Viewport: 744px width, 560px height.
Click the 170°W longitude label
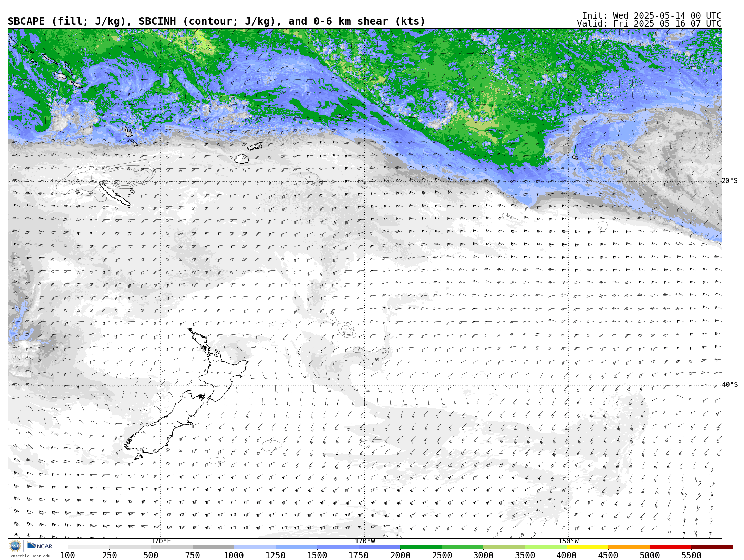365,541
